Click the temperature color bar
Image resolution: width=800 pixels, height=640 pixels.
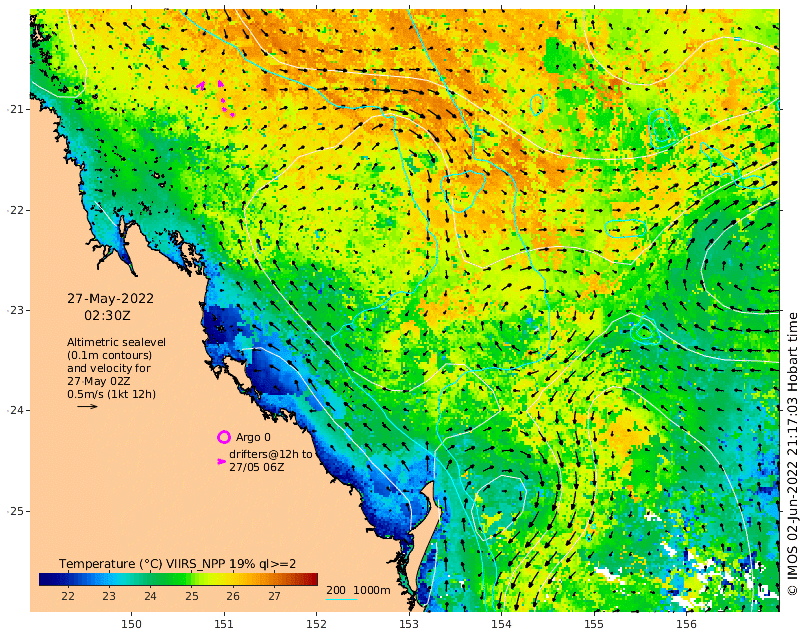point(178,579)
